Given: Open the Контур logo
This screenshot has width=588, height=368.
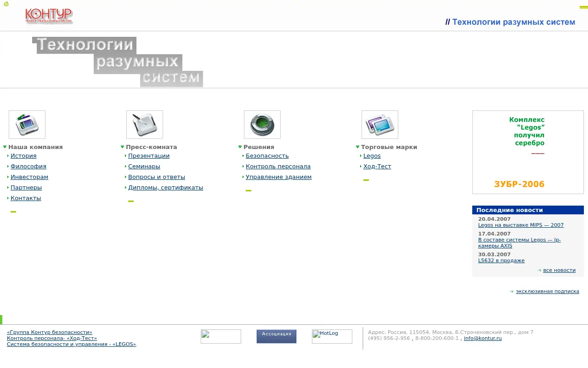Looking at the screenshot, I should 49,16.
